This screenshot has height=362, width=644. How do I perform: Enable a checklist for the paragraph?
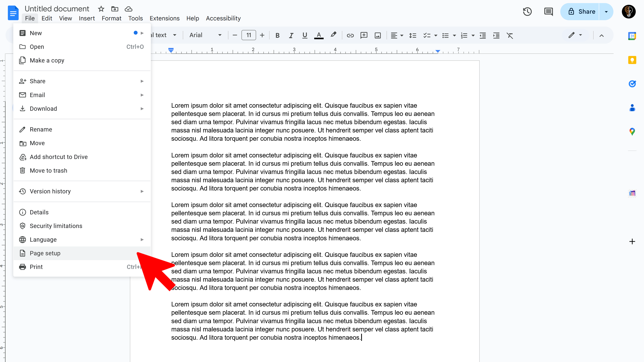click(427, 35)
